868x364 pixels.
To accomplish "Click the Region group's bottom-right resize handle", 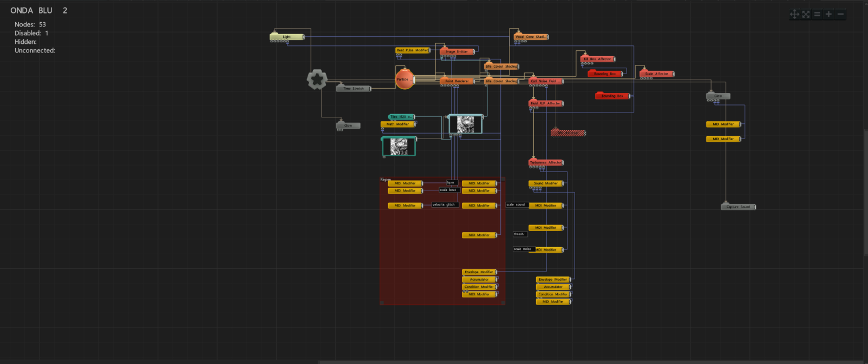I will click(x=503, y=303).
